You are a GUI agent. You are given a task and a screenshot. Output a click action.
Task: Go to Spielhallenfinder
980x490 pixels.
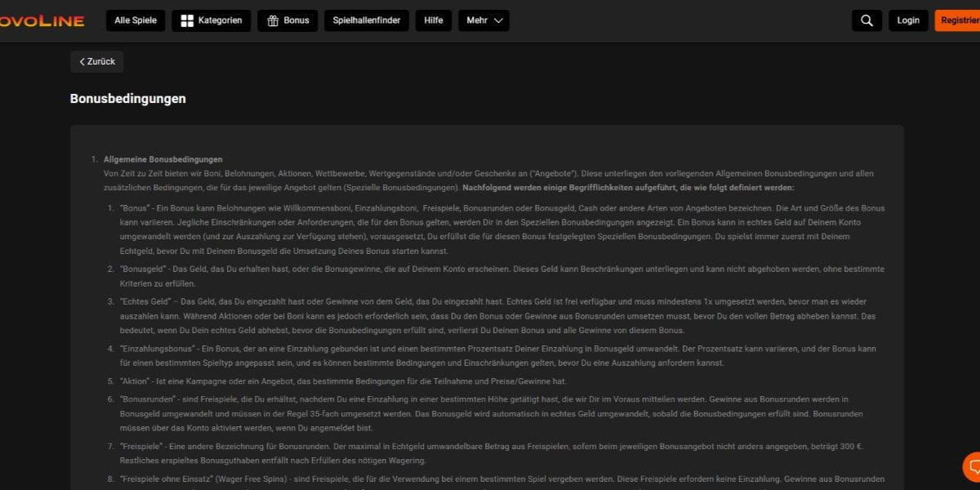click(x=367, y=20)
